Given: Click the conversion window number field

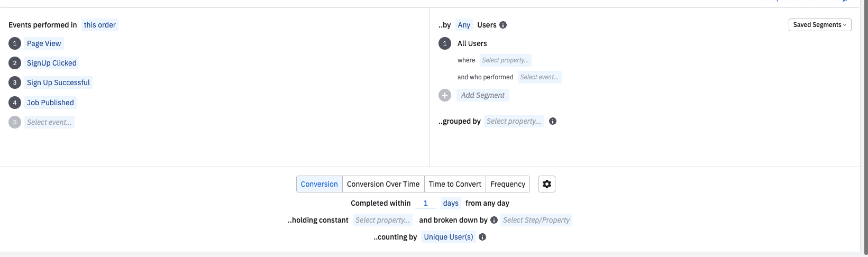Looking at the screenshot, I should tap(425, 203).
